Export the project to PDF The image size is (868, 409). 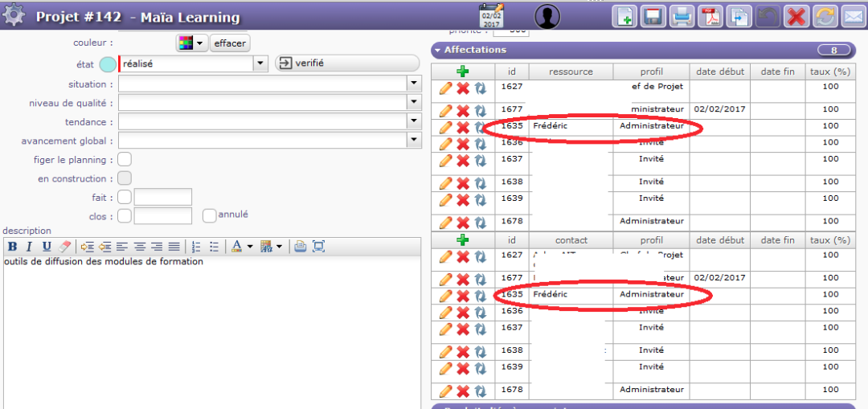click(710, 17)
